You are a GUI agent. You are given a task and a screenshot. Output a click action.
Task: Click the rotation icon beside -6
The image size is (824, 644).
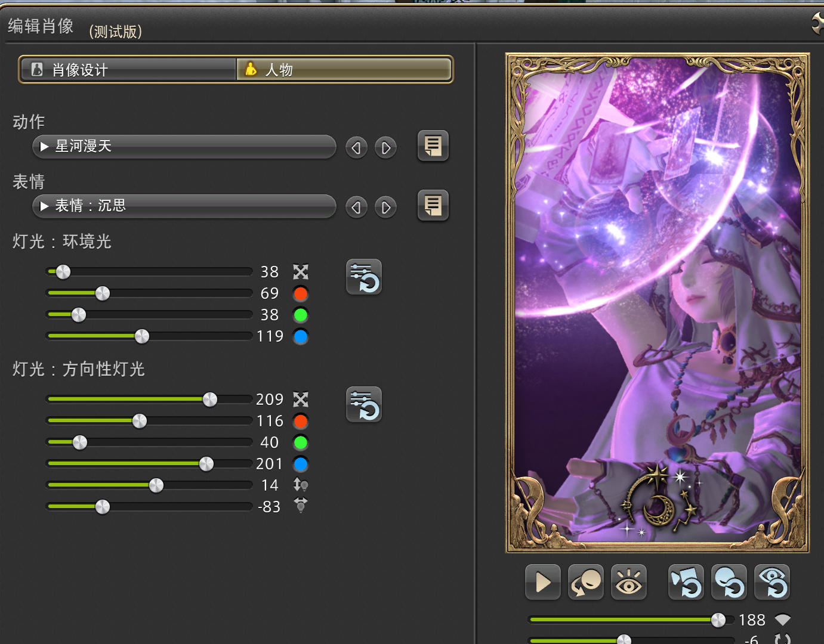[x=782, y=639]
